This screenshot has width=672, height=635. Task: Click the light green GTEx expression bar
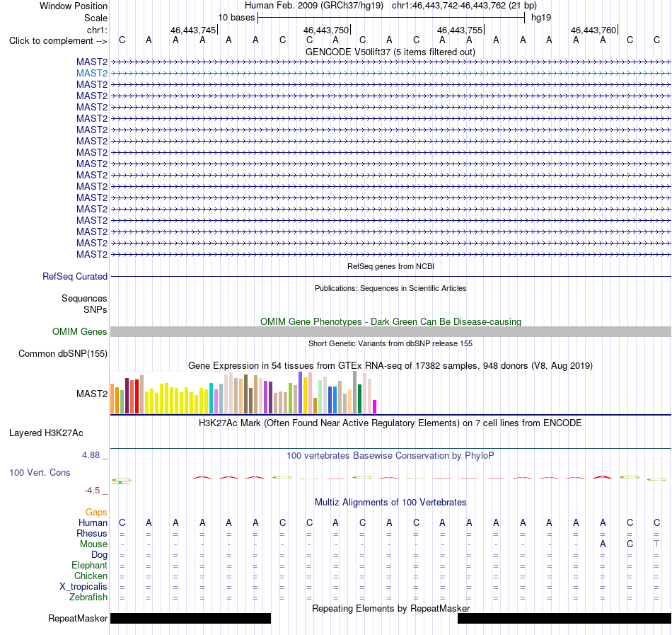[320, 396]
